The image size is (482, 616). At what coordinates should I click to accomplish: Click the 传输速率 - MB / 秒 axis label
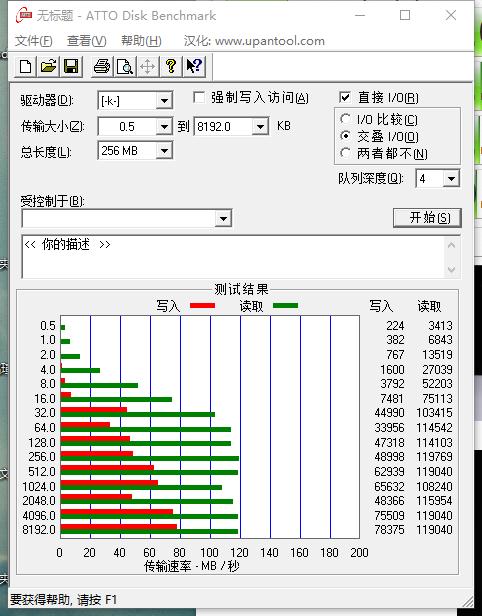coord(192,566)
